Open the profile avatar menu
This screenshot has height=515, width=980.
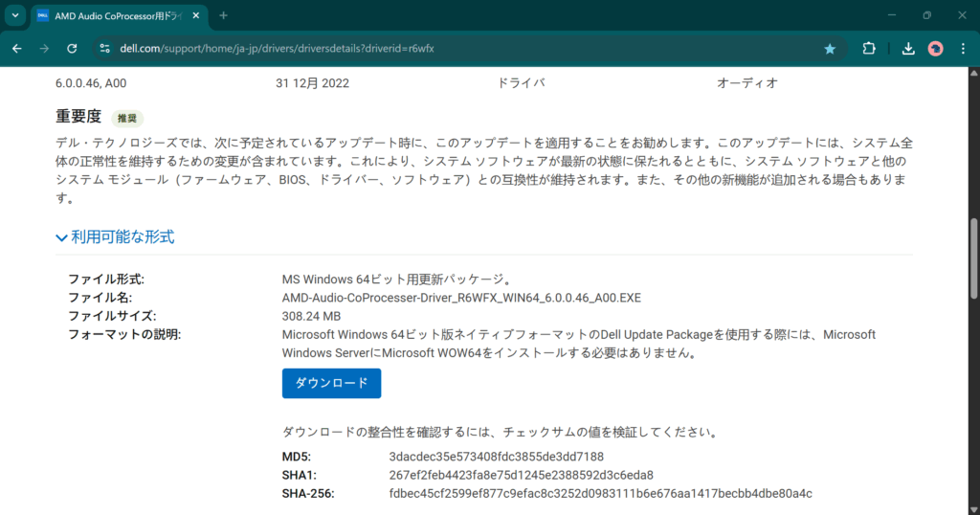pyautogui.click(x=936, y=49)
